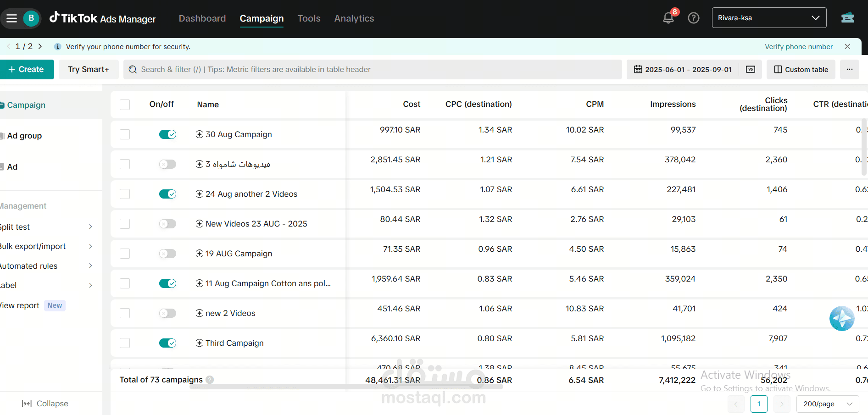The image size is (868, 415).
Task: Enable the new 2 Videos toggle
Action: pos(167,313)
